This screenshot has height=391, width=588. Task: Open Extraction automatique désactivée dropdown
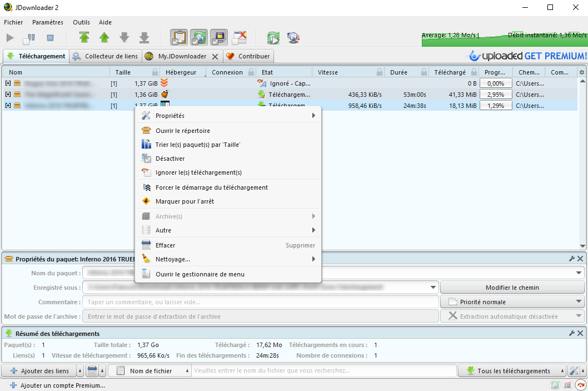point(512,316)
